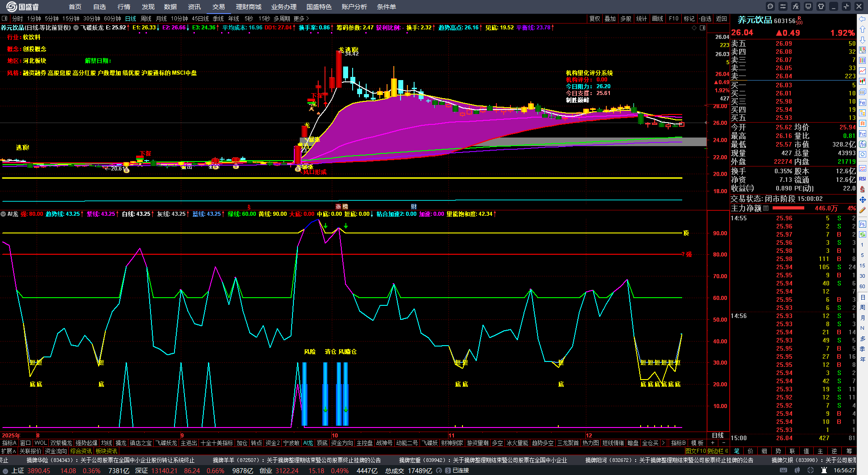
Task: Select the pencil drawing tool sidebar icon
Action: pos(863,210)
